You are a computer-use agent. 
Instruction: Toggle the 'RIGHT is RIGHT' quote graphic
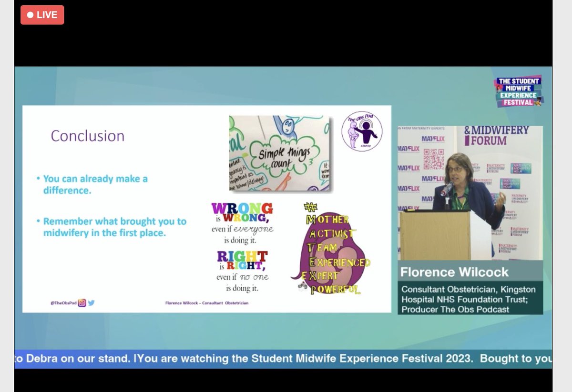point(243,271)
